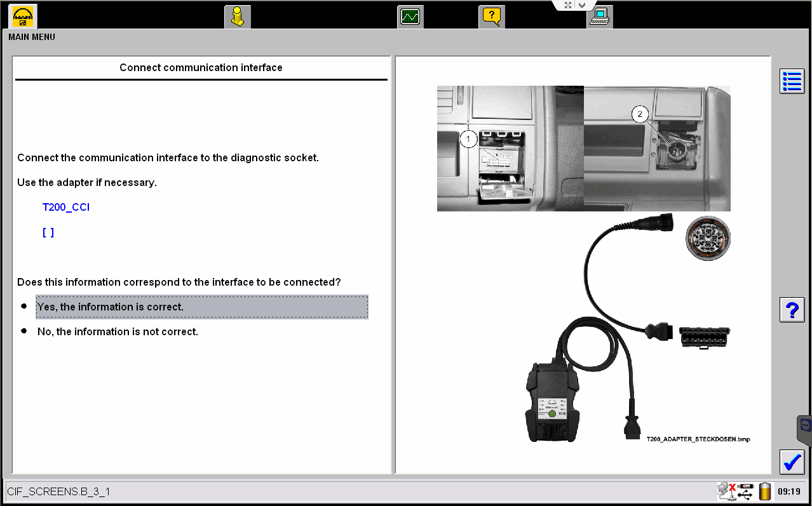Open the yellow technician figure tab
The image size is (812, 506).
coord(238,17)
